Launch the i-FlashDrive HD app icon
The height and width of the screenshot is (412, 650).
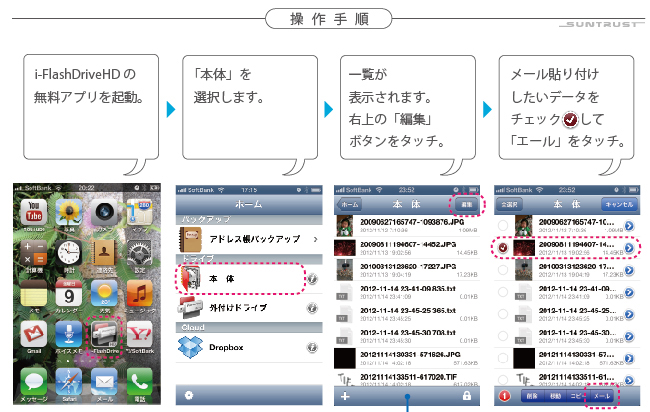(104, 334)
